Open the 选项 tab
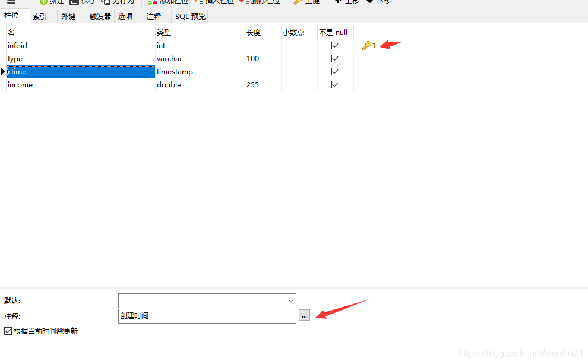Screen dimensions: 588x364 click(125, 17)
